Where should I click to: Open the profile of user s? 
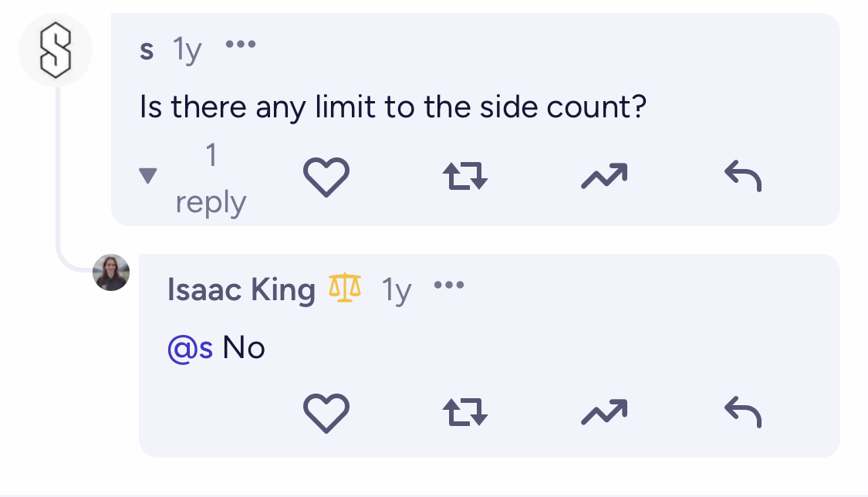(x=147, y=50)
